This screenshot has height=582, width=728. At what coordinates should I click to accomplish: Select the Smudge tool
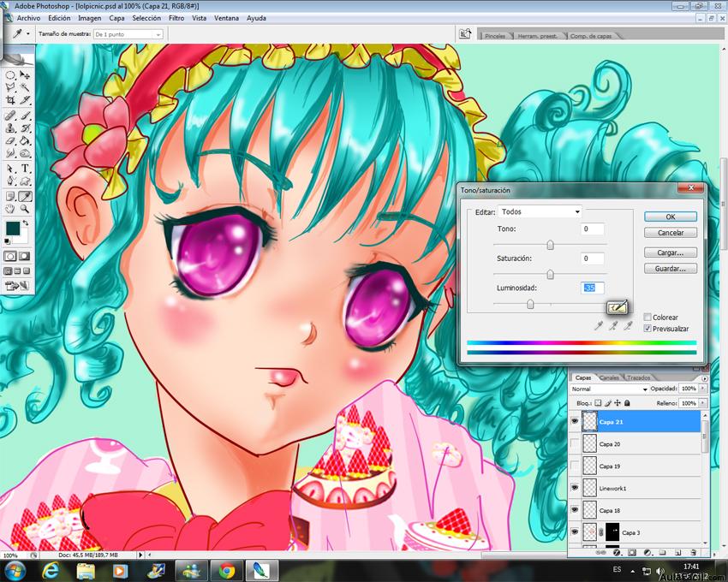pos(10,152)
